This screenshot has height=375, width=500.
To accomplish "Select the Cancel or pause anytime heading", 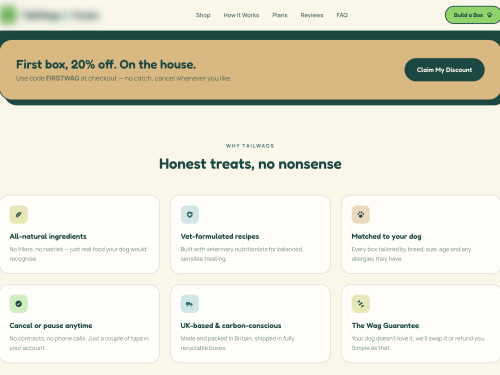I will pyautogui.click(x=51, y=326).
